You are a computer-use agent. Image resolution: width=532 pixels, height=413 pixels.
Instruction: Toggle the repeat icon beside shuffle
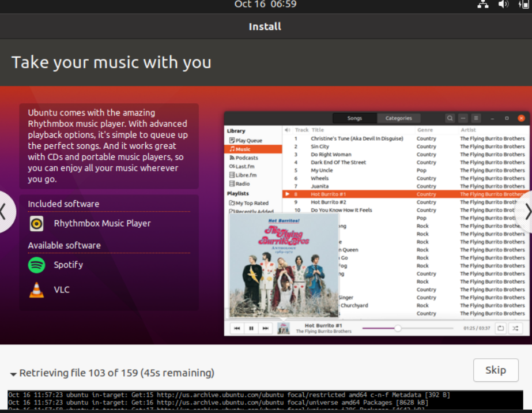click(x=500, y=328)
